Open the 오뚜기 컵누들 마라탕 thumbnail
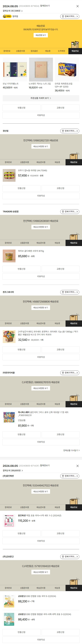 tap(9, 175)
